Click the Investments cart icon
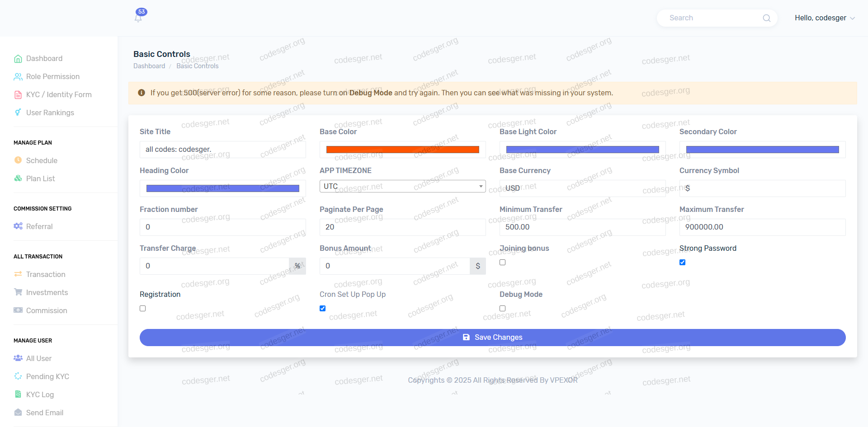 (x=18, y=292)
